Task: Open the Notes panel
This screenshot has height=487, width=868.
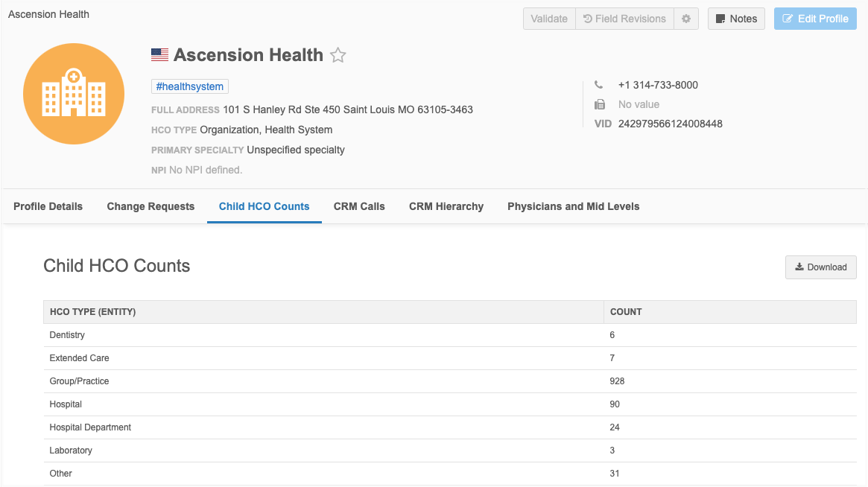Action: click(x=736, y=19)
